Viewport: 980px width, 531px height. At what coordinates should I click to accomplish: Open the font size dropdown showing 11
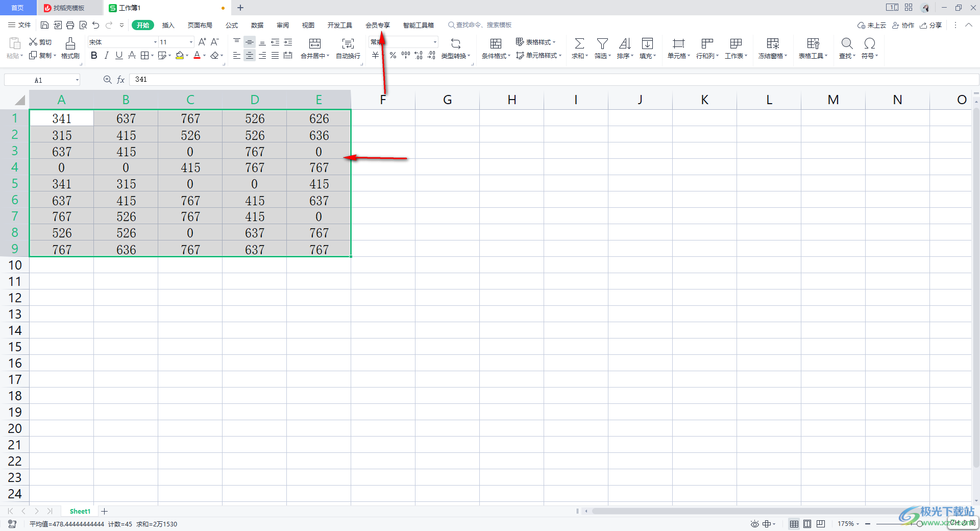click(x=191, y=42)
